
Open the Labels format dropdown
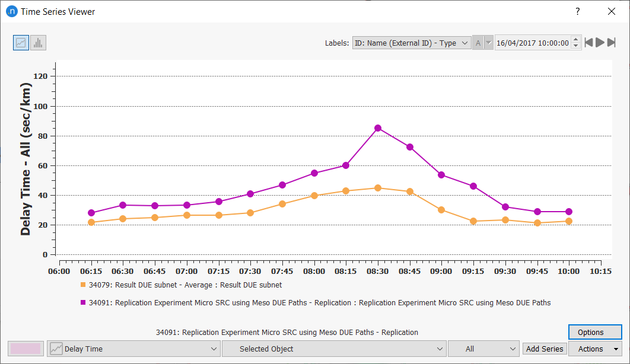411,43
